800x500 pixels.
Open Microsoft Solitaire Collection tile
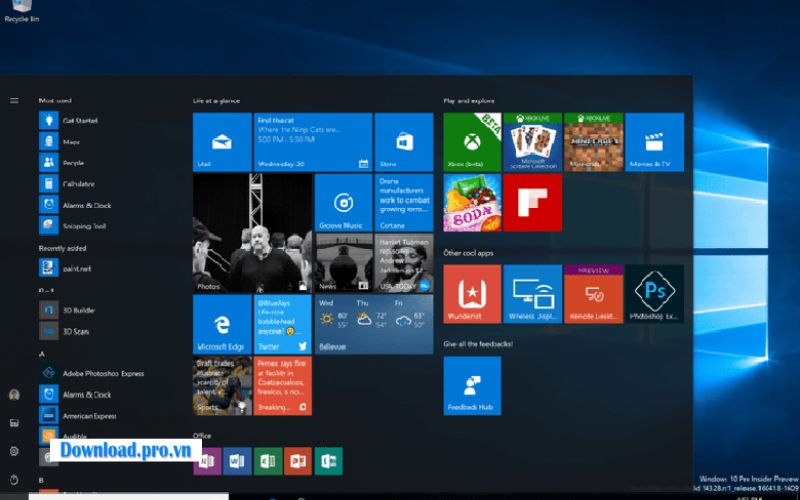(x=533, y=142)
